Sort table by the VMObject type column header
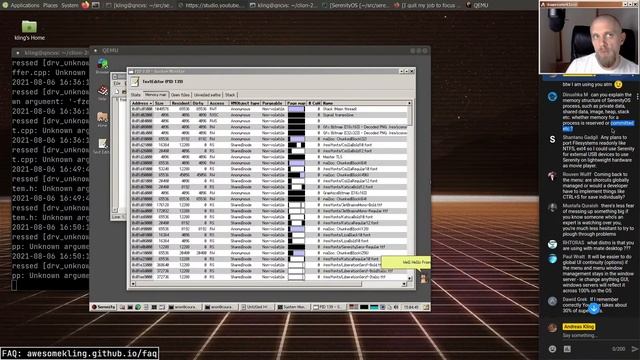The width and height of the screenshot is (640, 360). coord(245,103)
